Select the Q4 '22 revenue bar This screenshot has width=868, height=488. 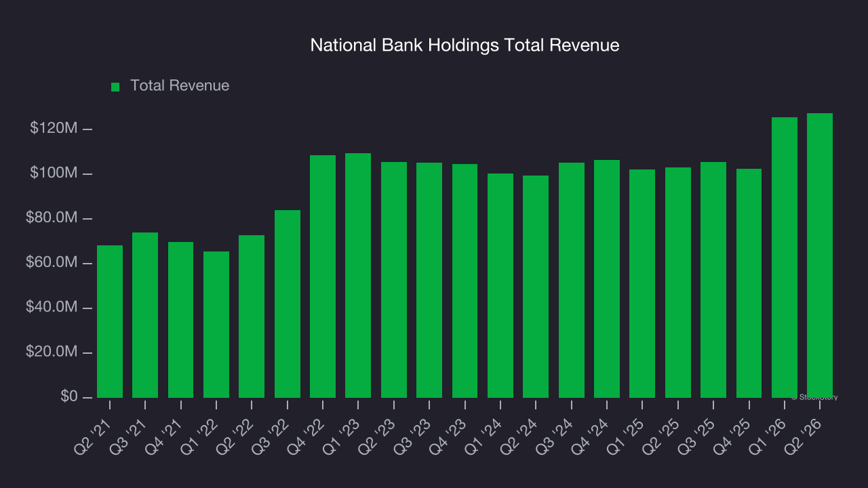323,277
